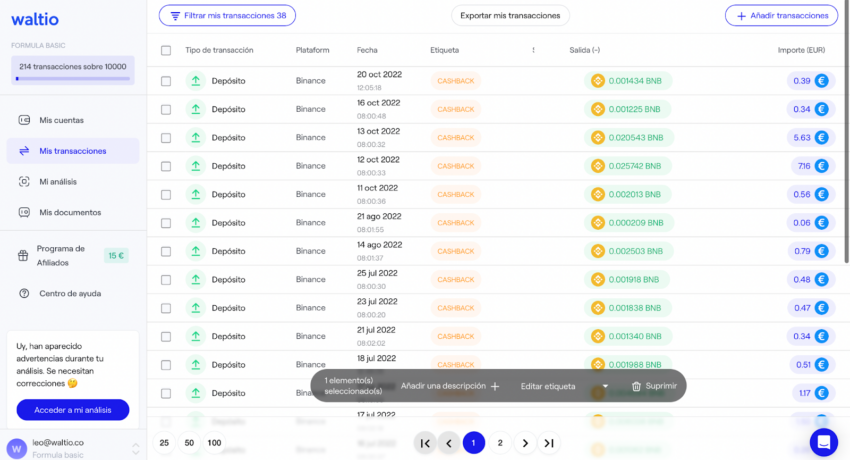Click the plus icon beside Añadir una descripción
This screenshot has height=460, width=850.
point(495,386)
